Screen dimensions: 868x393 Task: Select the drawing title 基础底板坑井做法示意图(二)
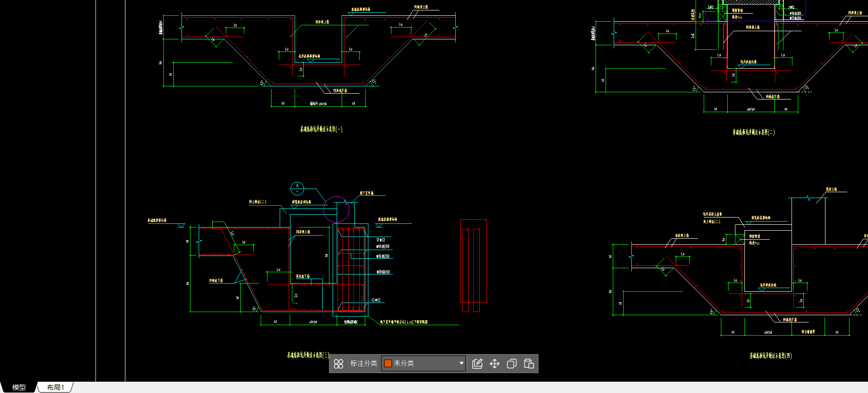tap(754, 132)
